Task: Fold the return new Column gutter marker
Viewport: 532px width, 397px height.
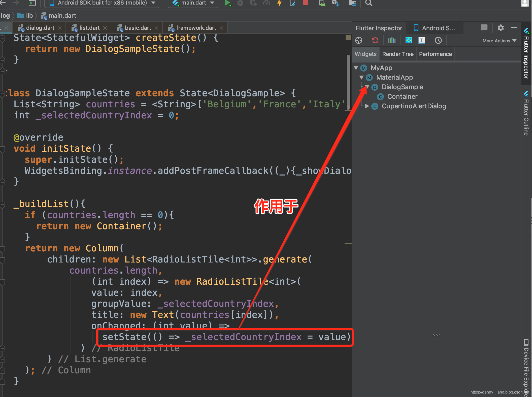Action: (3, 249)
